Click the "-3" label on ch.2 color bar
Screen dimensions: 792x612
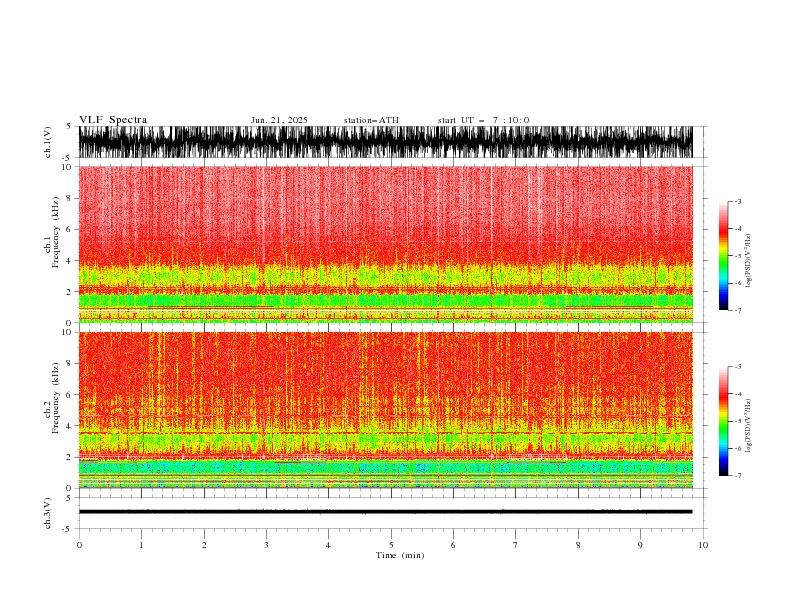[737, 367]
